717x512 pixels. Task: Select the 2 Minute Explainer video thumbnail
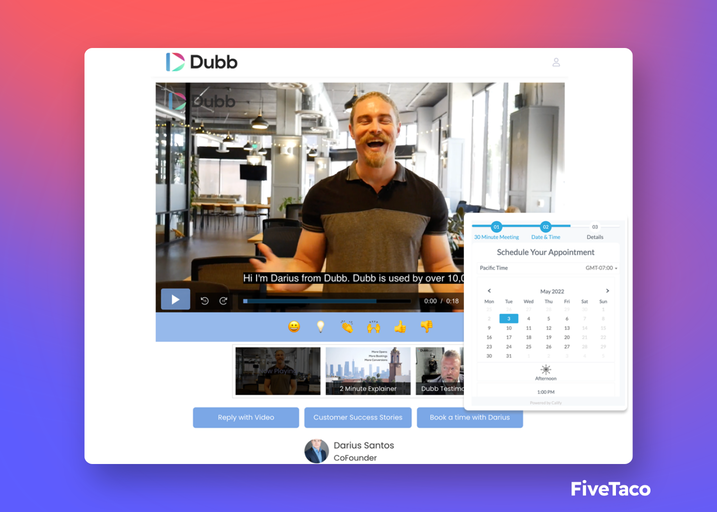point(367,371)
